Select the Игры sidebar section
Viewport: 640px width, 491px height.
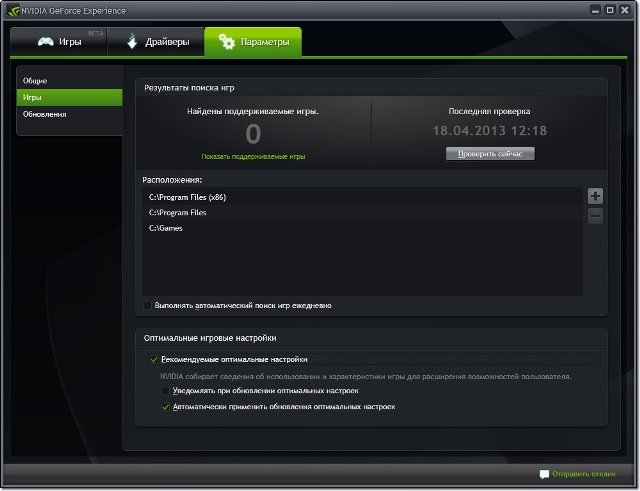click(69, 98)
